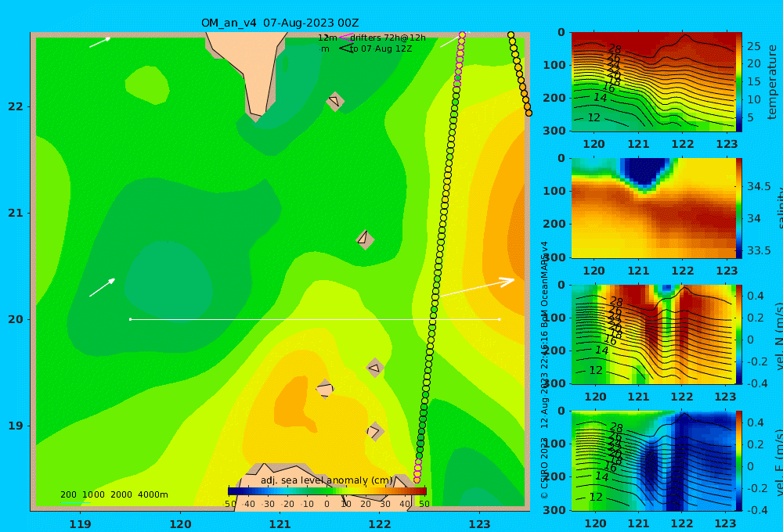The height and width of the screenshot is (532, 783).
Task: Click the 'vel. E (m/s)' axis label
Action: [779, 462]
